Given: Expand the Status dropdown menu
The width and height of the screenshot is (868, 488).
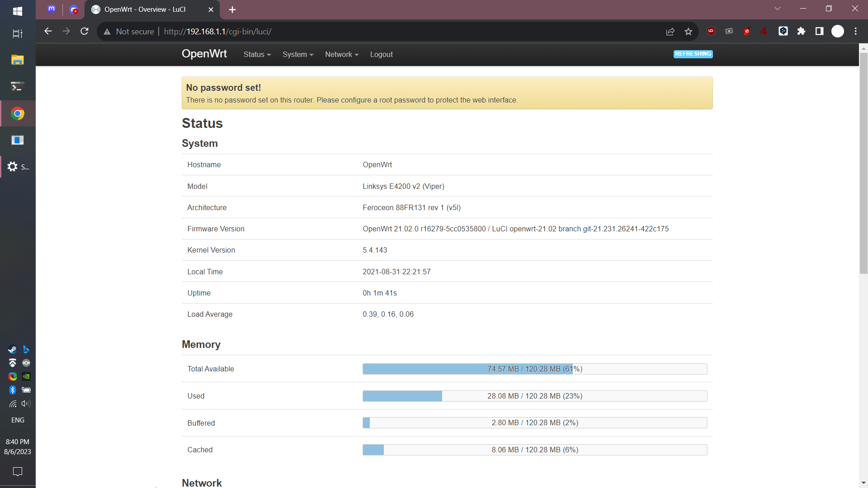Looking at the screenshot, I should [257, 54].
